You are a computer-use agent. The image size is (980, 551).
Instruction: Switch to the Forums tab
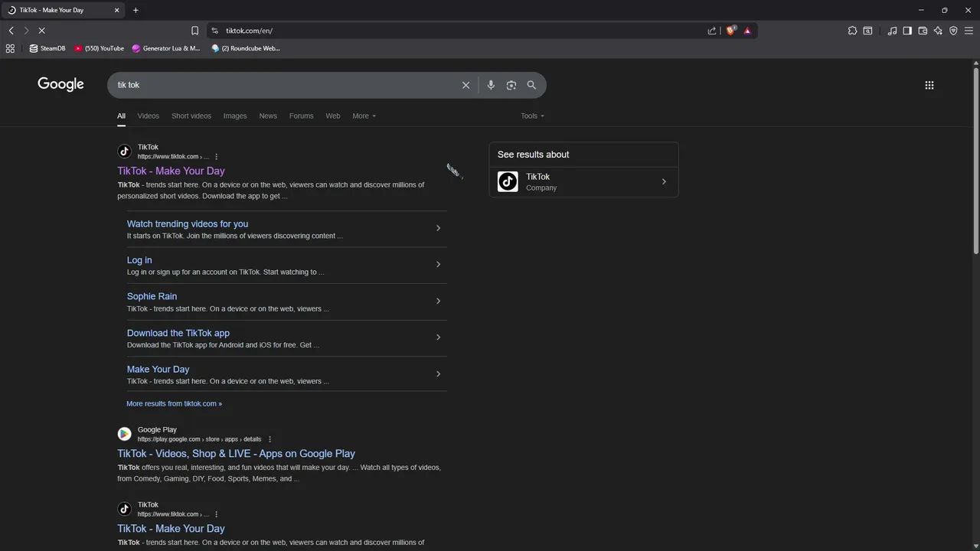302,116
